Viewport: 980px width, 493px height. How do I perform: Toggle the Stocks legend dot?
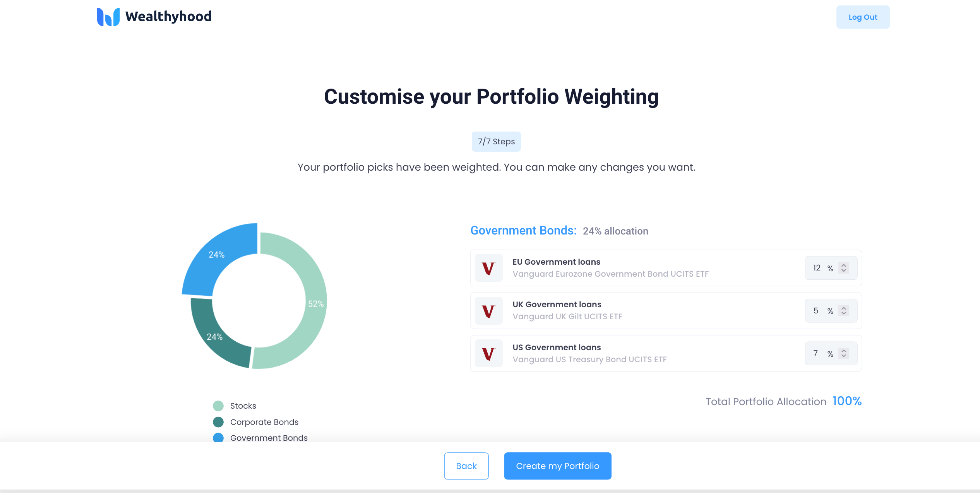pos(218,406)
